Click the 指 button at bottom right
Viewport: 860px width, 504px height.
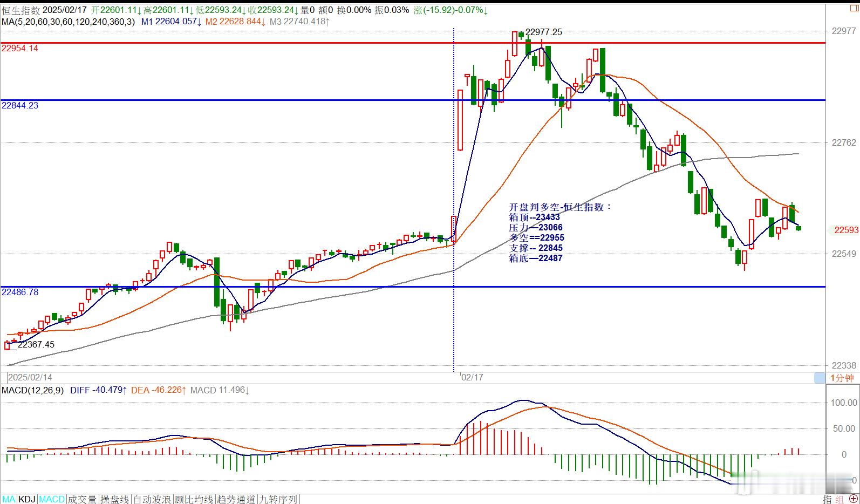coord(827,499)
